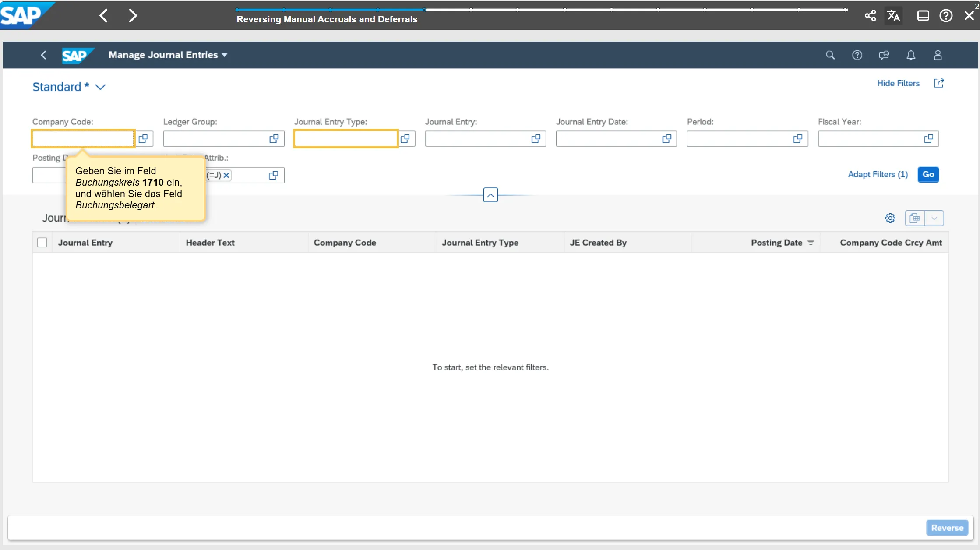Screen dimensions: 980x550
Task: Expand the Standard variant dropdown
Action: click(100, 87)
